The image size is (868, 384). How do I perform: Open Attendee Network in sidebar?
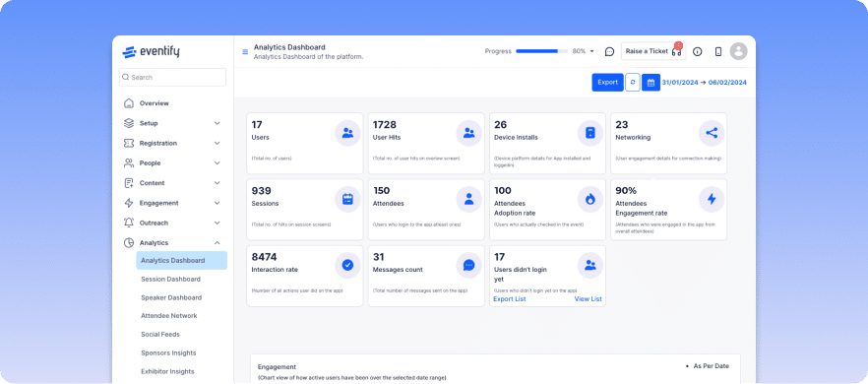pyautogui.click(x=169, y=316)
